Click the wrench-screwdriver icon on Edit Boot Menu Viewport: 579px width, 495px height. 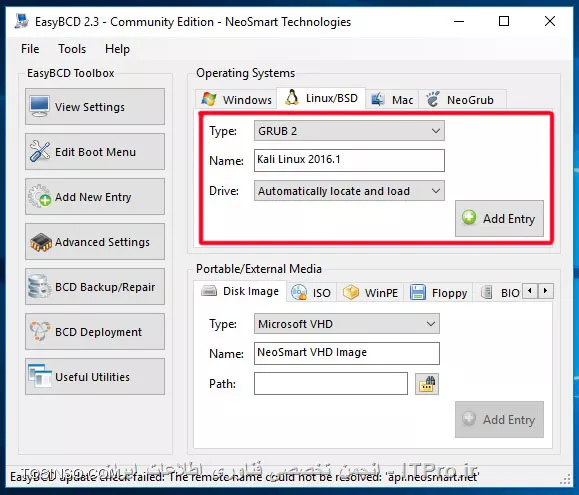40,151
